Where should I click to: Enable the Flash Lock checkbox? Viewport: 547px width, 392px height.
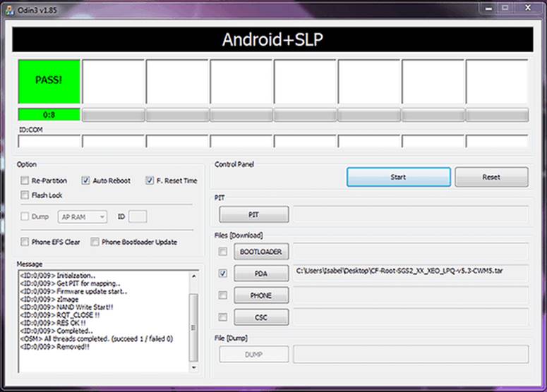(x=26, y=195)
